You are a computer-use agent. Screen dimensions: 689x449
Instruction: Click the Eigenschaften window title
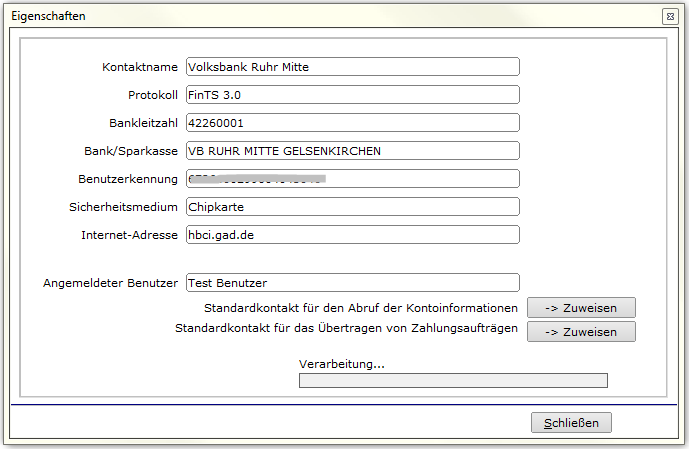48,16
